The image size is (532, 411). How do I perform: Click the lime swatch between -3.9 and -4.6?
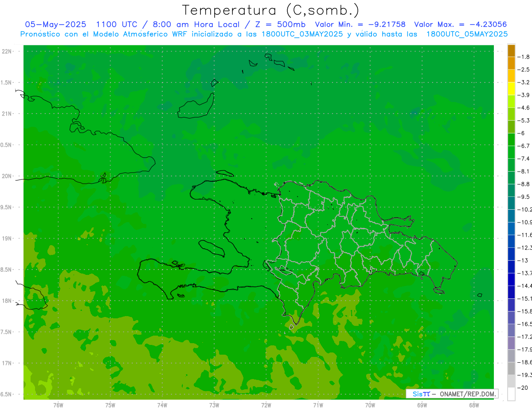coord(511,101)
